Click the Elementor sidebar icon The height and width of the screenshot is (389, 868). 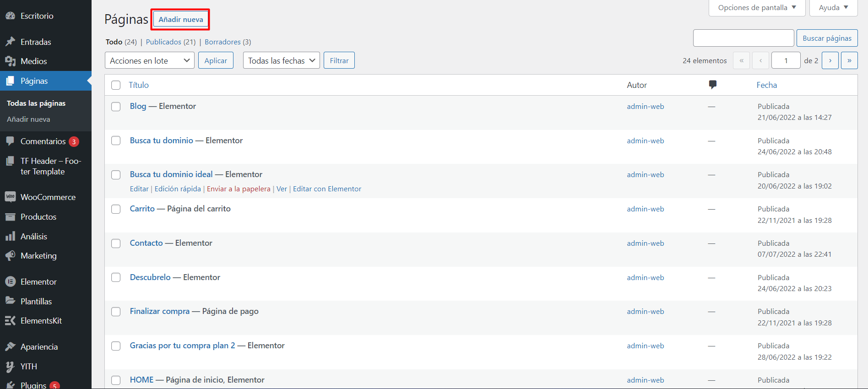(10, 282)
